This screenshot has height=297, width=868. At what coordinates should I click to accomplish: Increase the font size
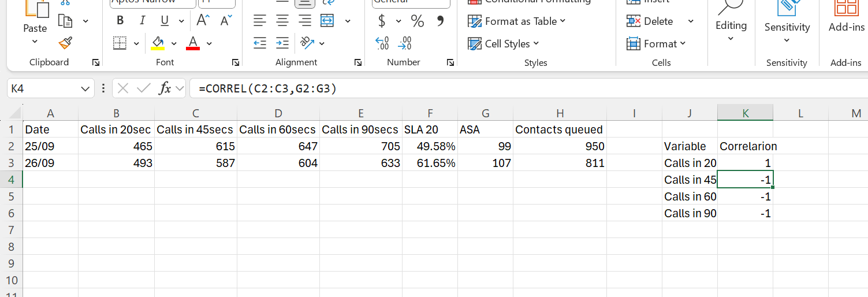[x=203, y=21]
